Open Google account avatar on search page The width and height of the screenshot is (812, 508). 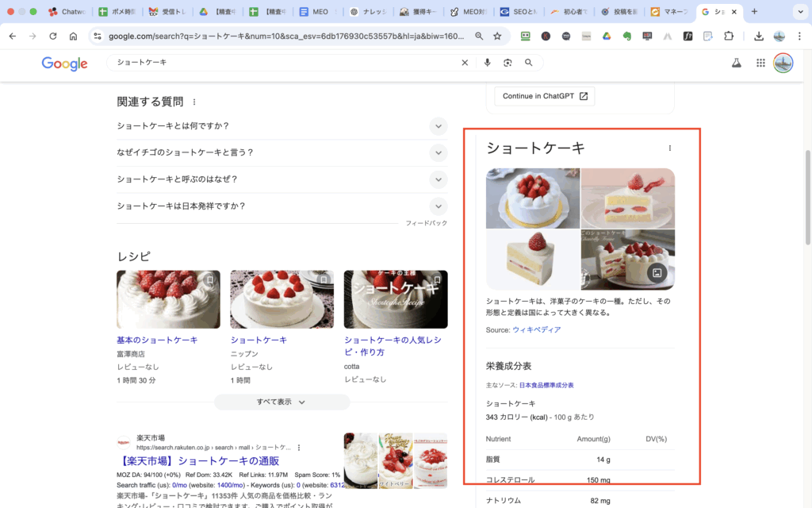click(783, 63)
